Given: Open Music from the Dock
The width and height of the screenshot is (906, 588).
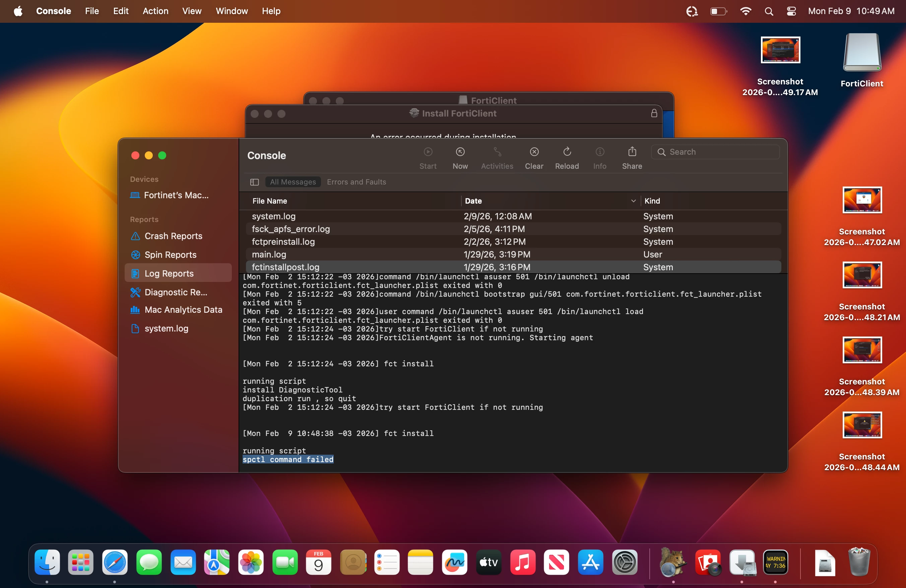Looking at the screenshot, I should click(x=523, y=562).
